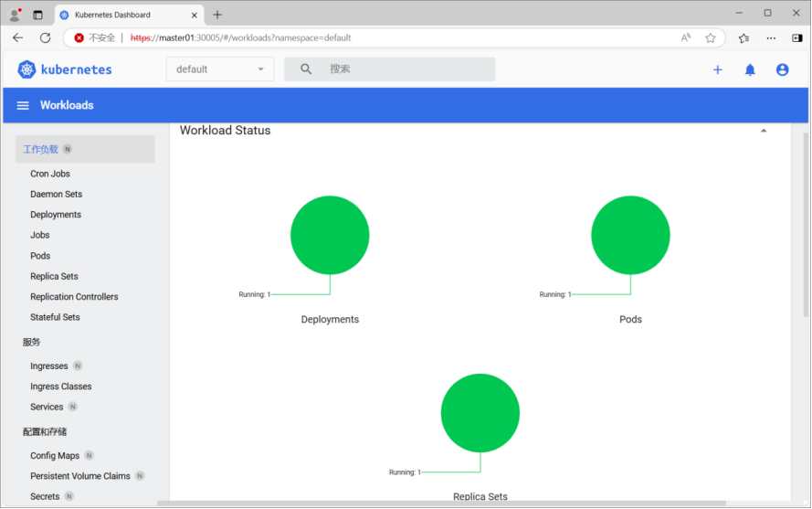Click the 配置和存储 section heading
Screen dimensions: 812x509
(x=45, y=431)
